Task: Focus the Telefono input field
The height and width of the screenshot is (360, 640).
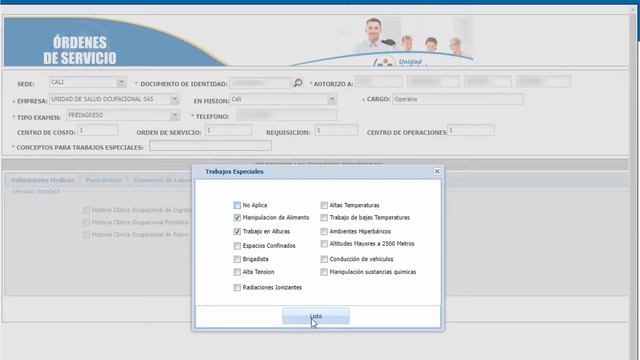Action: click(287, 115)
